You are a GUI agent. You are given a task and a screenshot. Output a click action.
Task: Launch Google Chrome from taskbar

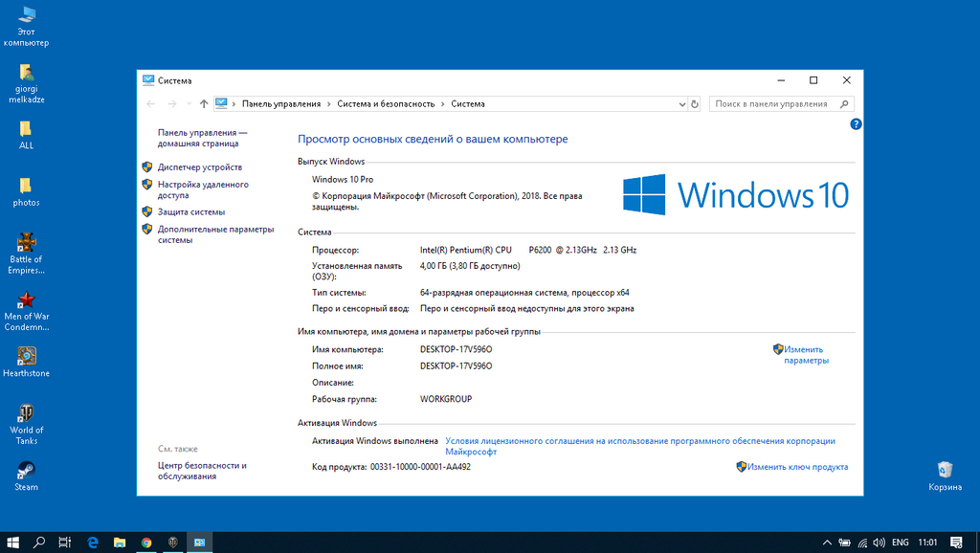pos(146,542)
